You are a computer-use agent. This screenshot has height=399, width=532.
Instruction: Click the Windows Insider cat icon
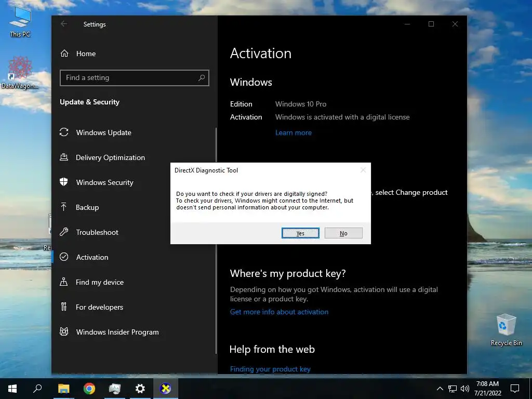tap(64, 331)
